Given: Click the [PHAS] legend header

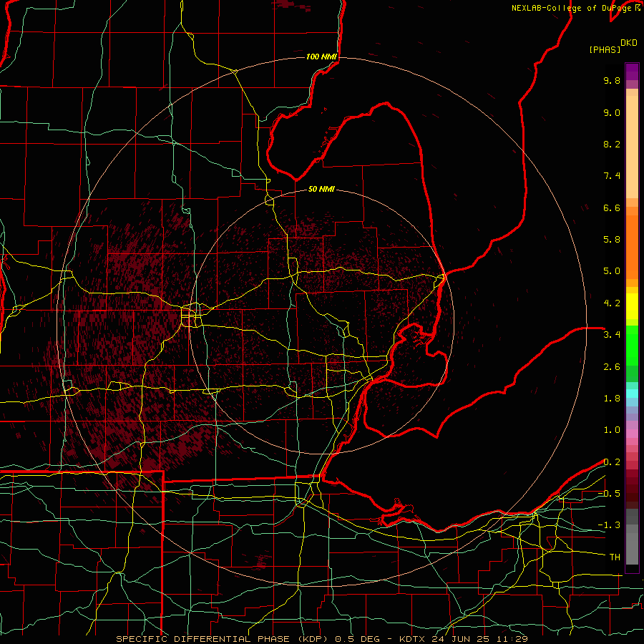Looking at the screenshot, I should click(x=605, y=50).
